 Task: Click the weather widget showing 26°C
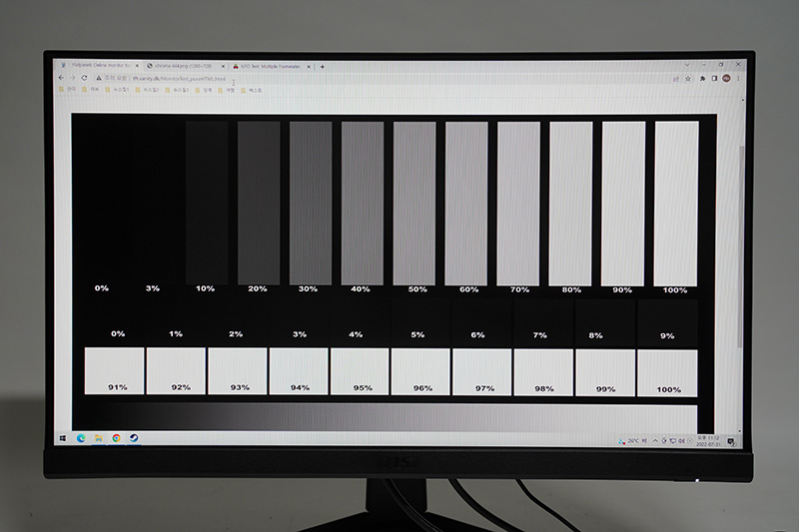(x=632, y=441)
